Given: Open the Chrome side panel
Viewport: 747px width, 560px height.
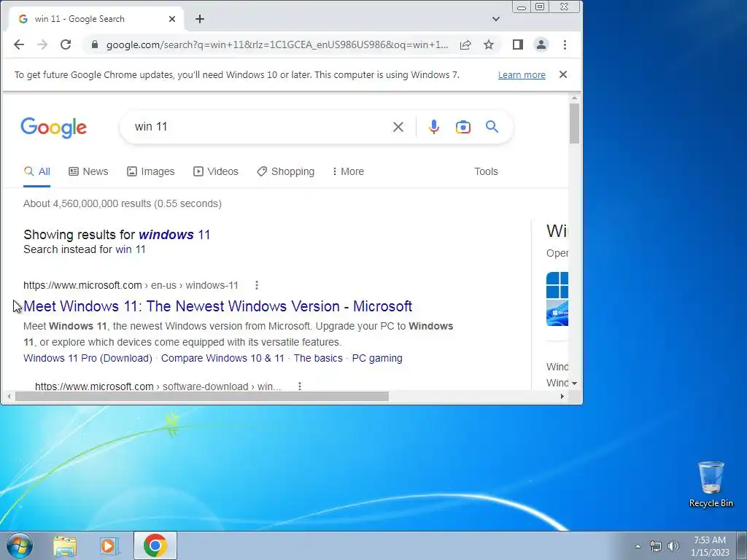Looking at the screenshot, I should 518,44.
